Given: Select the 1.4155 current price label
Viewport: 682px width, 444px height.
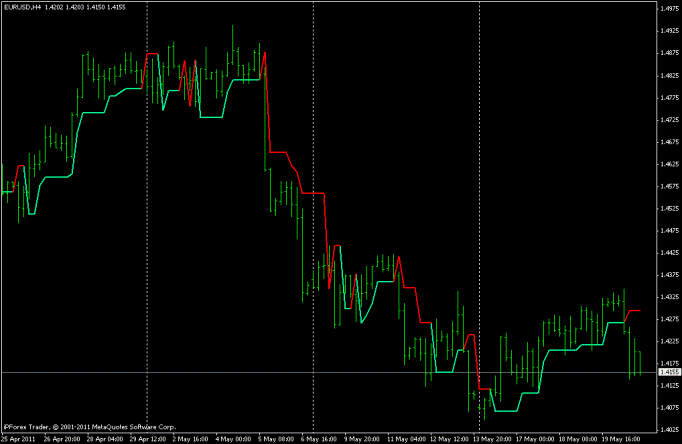Looking at the screenshot, I should coord(669,372).
